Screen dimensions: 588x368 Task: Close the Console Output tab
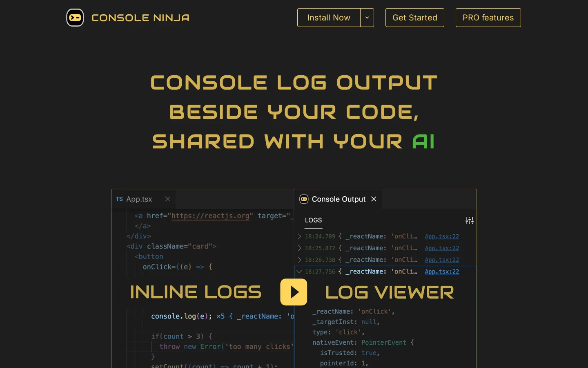[x=374, y=199]
